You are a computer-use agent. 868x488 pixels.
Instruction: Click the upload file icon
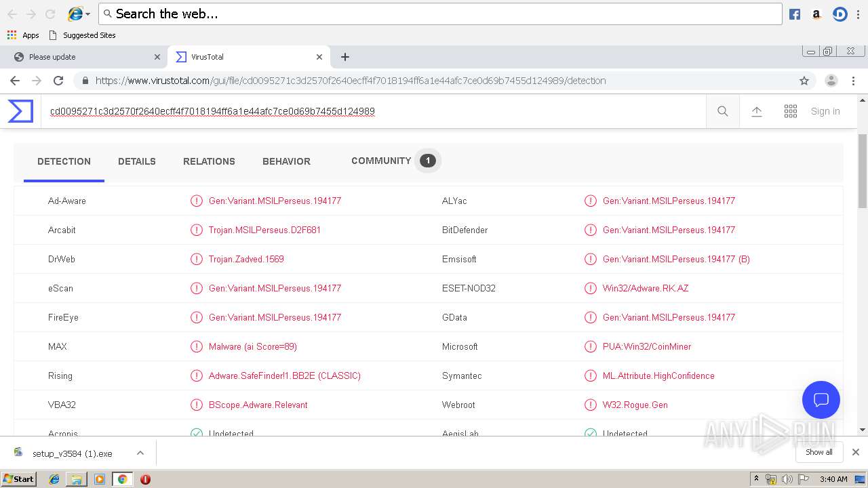[x=757, y=111]
